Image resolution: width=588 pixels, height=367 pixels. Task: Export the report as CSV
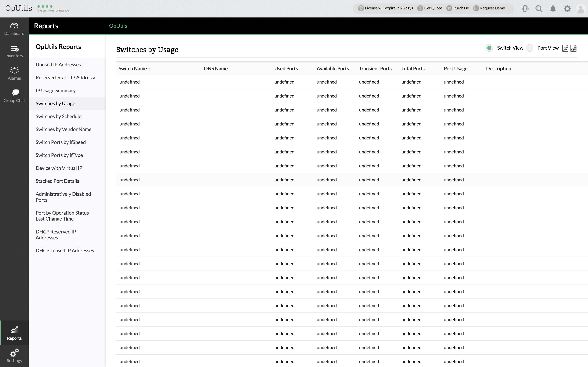click(573, 48)
